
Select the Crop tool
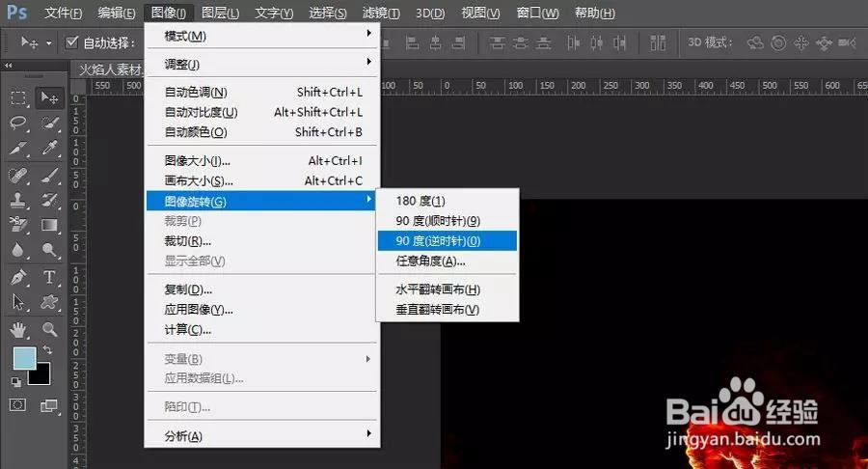[18, 148]
